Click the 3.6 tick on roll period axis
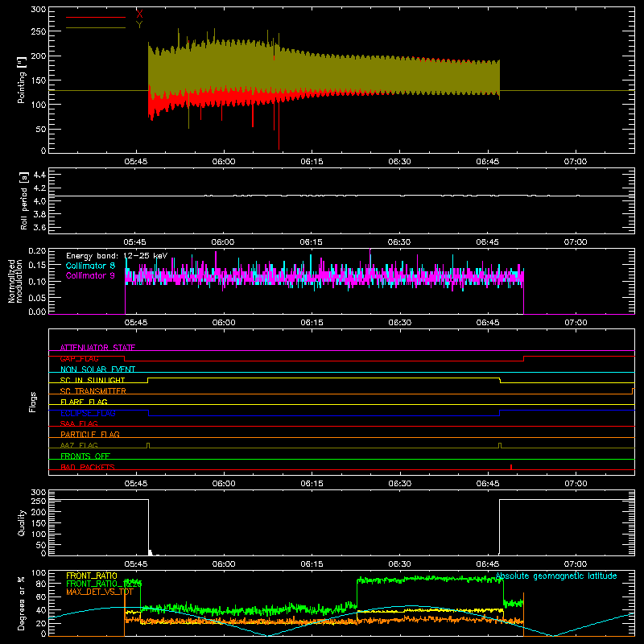This screenshot has width=644, height=644. [x=39, y=227]
